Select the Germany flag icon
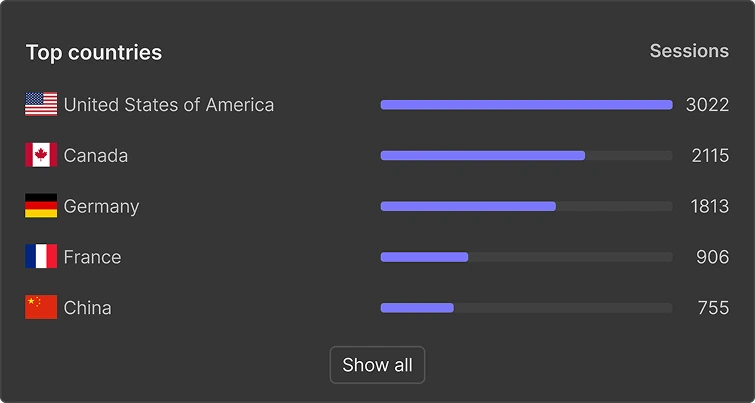This screenshot has height=403, width=755. (x=41, y=206)
